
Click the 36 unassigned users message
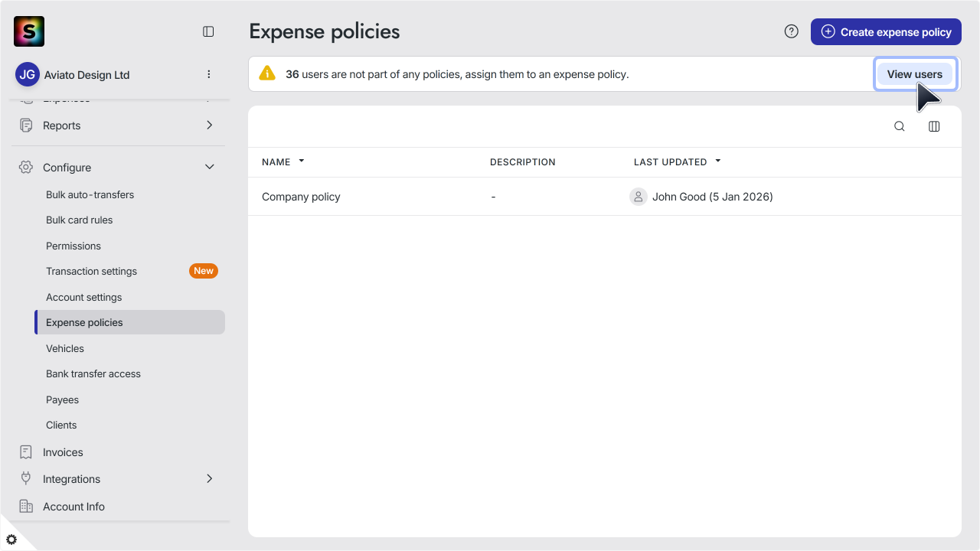point(457,74)
